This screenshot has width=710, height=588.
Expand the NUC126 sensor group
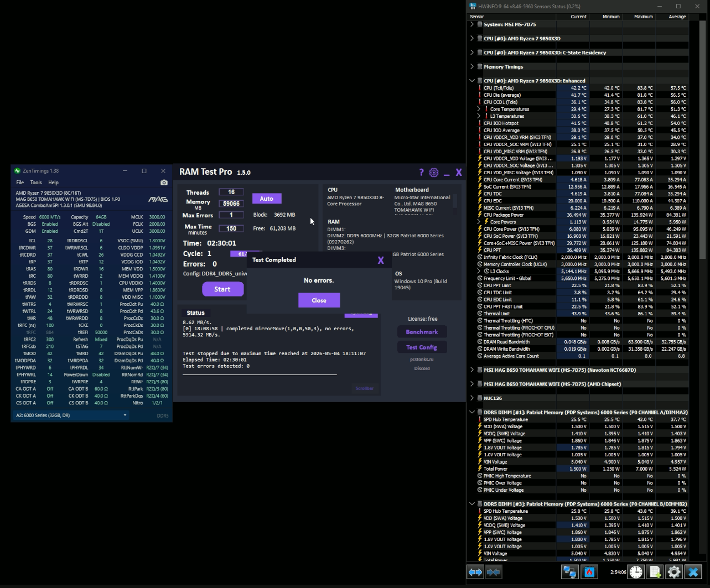tap(472, 398)
